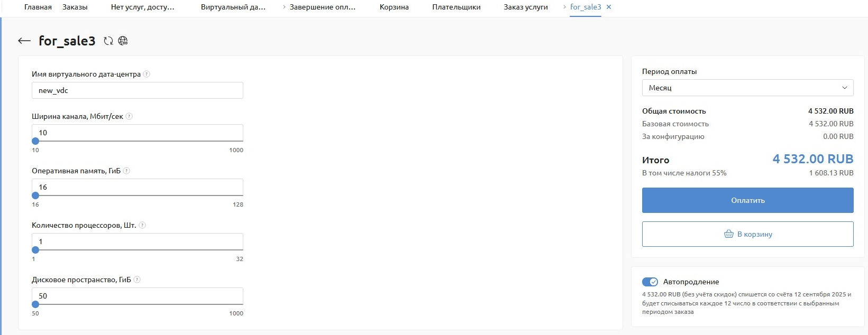Close the for_sale3 tab
This screenshot has width=868, height=335.
pos(609,7)
